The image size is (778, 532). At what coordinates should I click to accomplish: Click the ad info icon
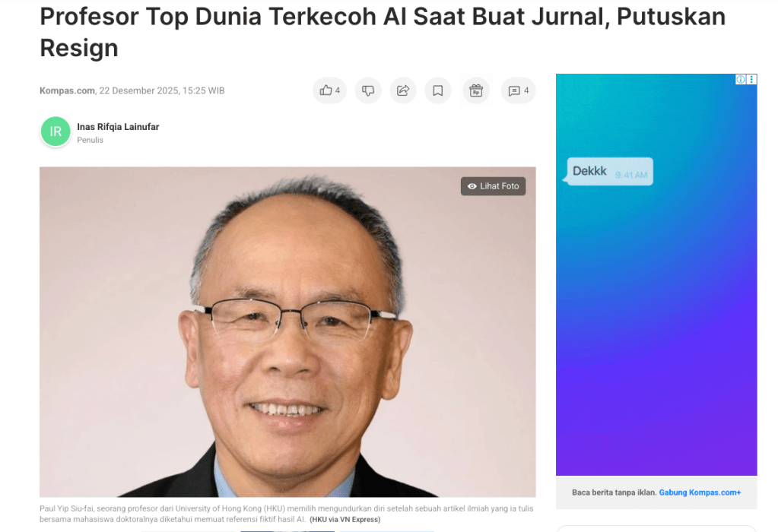(740, 79)
